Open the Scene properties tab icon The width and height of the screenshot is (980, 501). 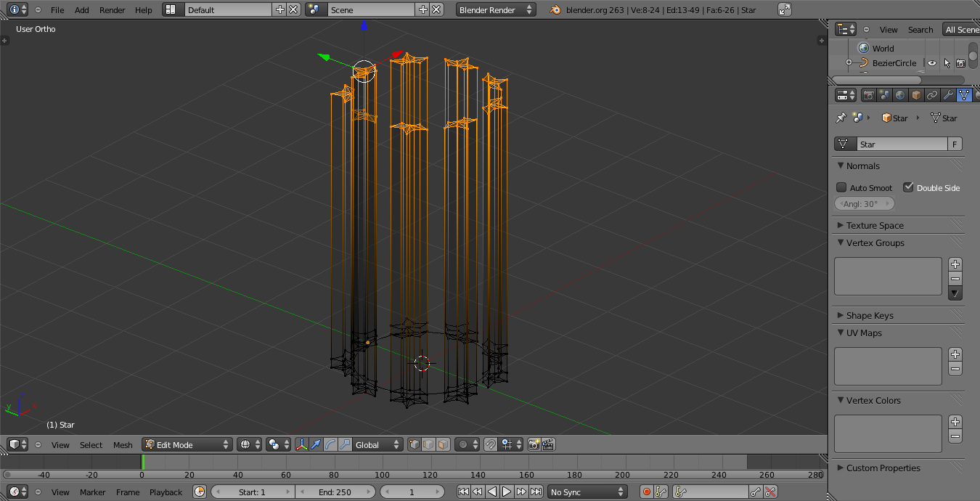point(884,95)
